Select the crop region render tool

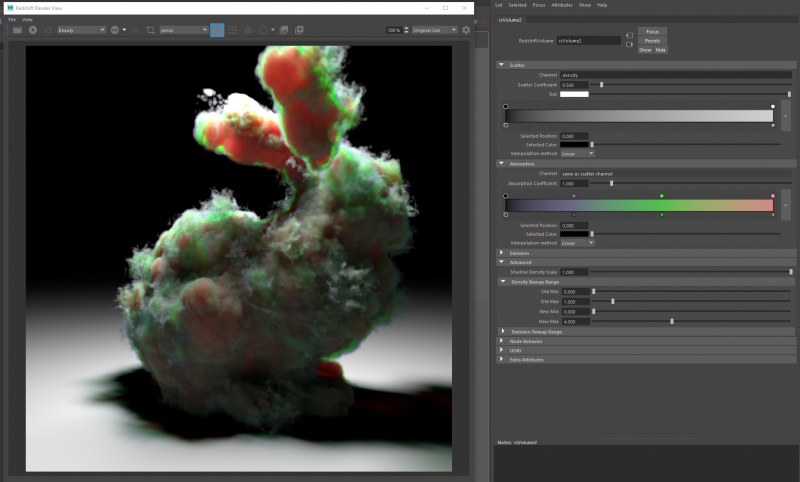[151, 30]
